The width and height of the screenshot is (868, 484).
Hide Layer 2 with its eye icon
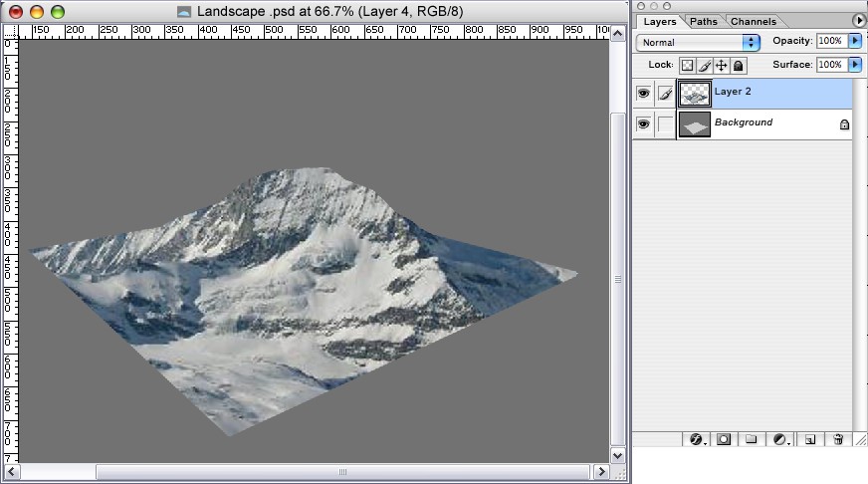point(643,93)
